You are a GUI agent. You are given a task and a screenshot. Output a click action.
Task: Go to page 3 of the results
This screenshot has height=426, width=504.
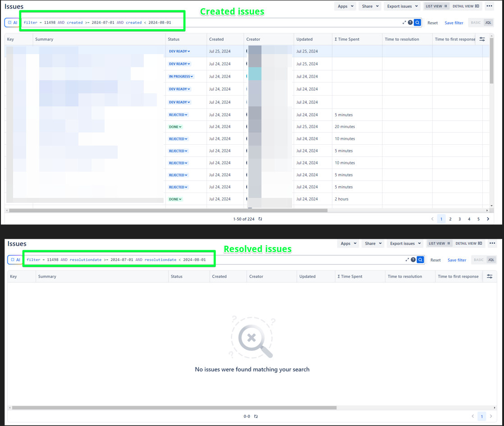pyautogui.click(x=459, y=219)
